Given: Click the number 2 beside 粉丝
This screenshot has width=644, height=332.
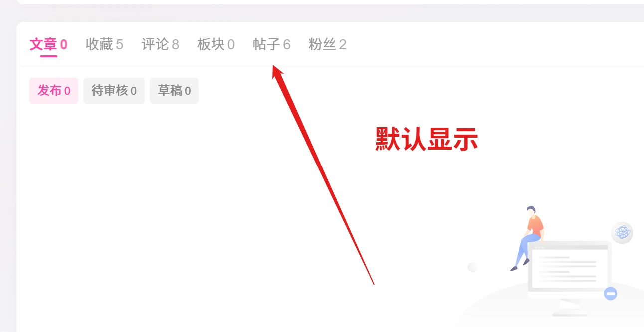Looking at the screenshot, I should pos(343,45).
